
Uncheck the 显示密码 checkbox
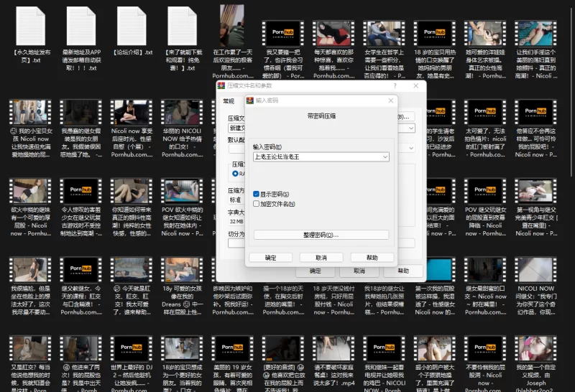(257, 194)
